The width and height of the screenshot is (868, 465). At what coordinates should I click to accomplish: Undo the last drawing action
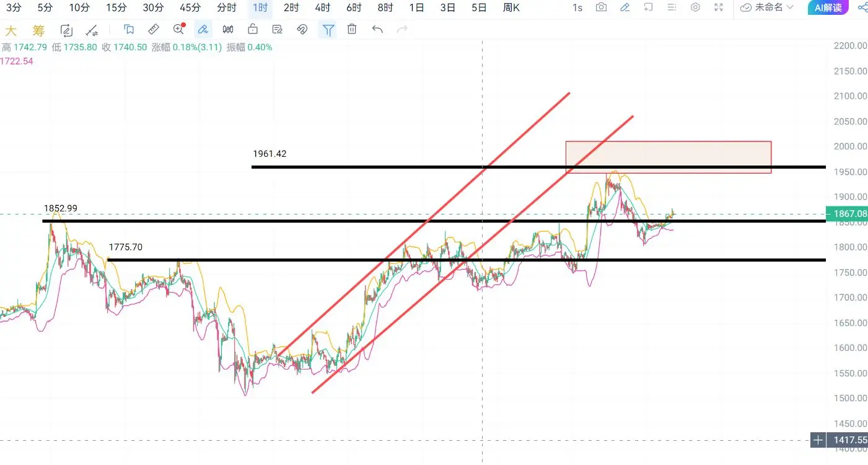377,29
